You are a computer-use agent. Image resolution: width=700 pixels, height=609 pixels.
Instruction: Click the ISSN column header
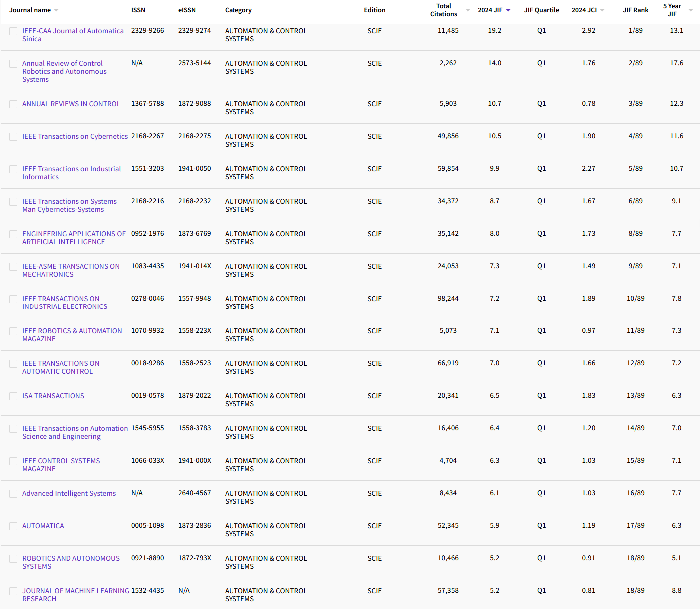click(x=138, y=10)
